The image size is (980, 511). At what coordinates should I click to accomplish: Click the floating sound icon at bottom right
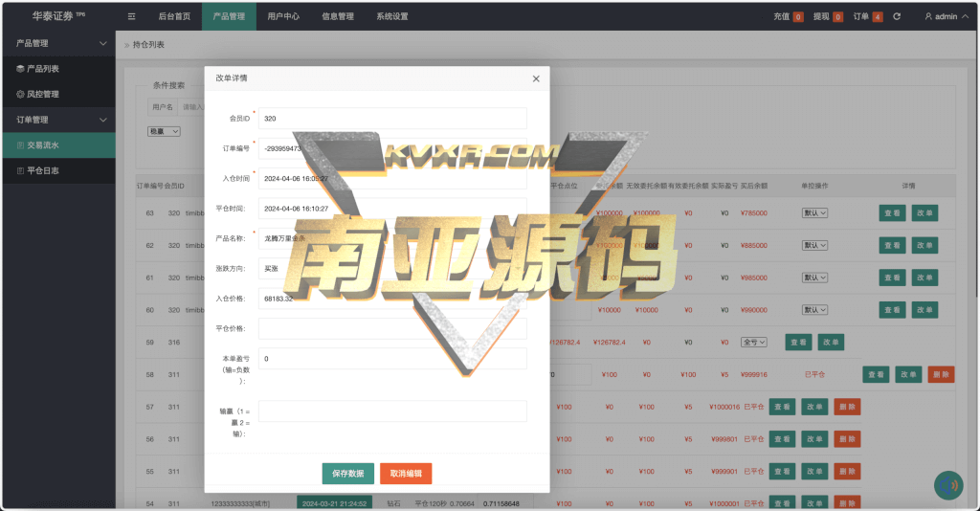click(x=948, y=485)
